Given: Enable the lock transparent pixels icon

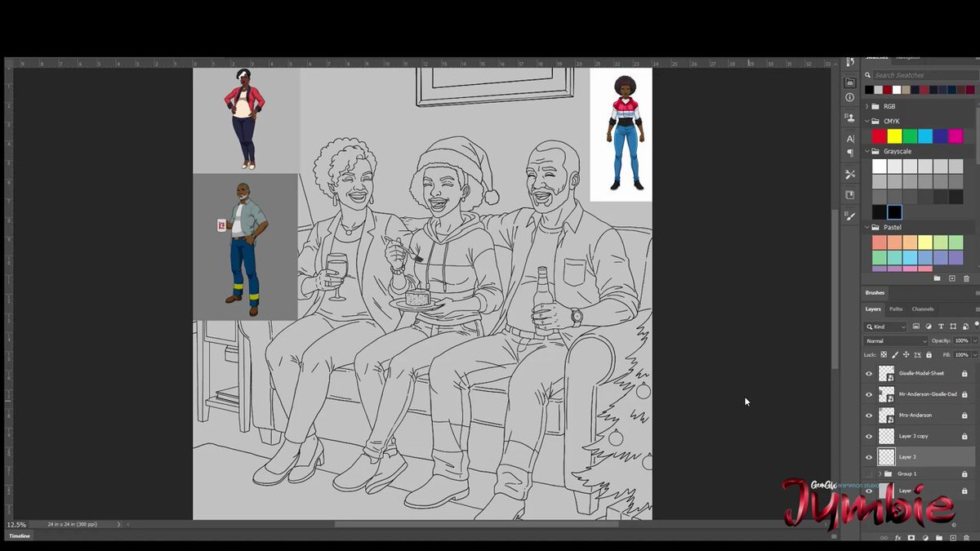Looking at the screenshot, I should tap(884, 355).
